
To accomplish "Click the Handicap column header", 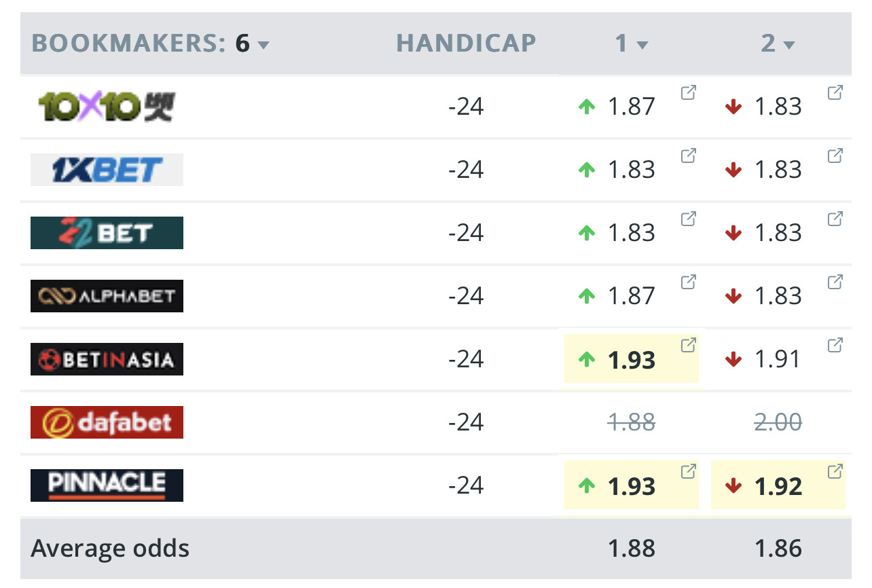I will (x=466, y=43).
